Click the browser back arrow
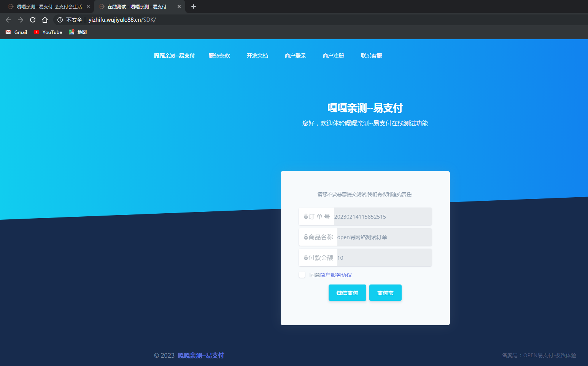 pos(8,20)
